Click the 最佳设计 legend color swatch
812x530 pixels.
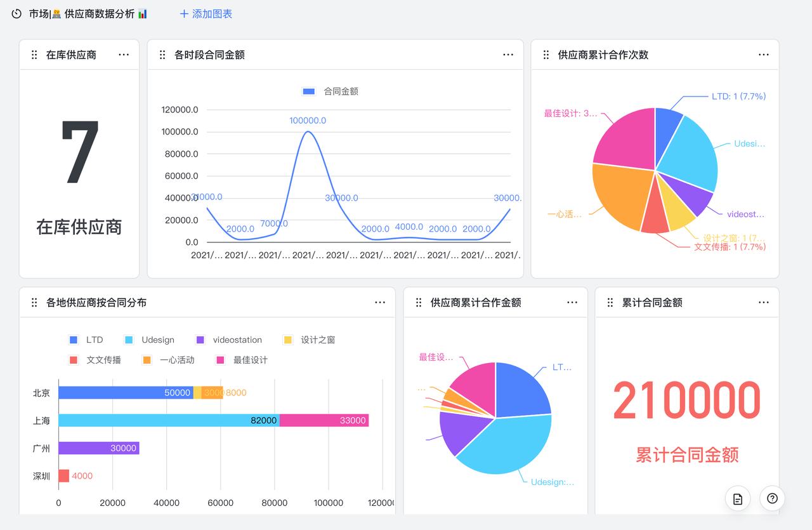(220, 361)
